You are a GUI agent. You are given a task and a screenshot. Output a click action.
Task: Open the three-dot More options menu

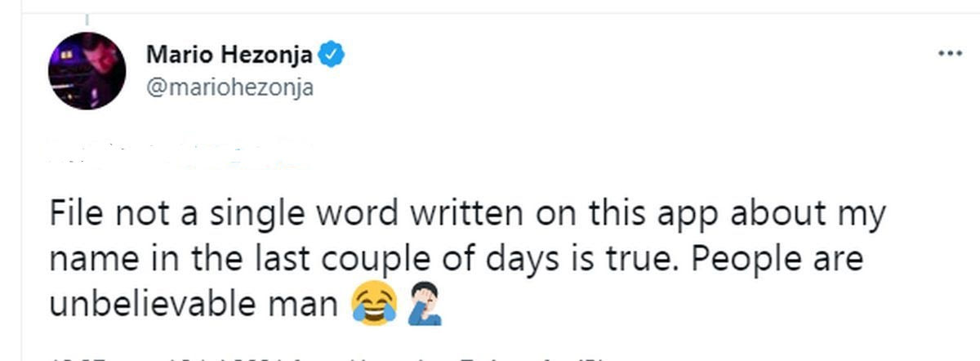(950, 54)
